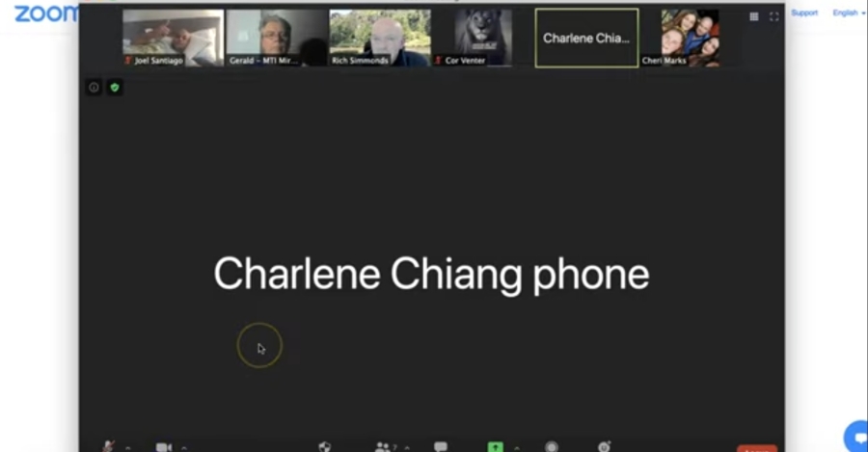This screenshot has width=868, height=452.
Task: Start recording with the Record icon
Action: (552, 446)
